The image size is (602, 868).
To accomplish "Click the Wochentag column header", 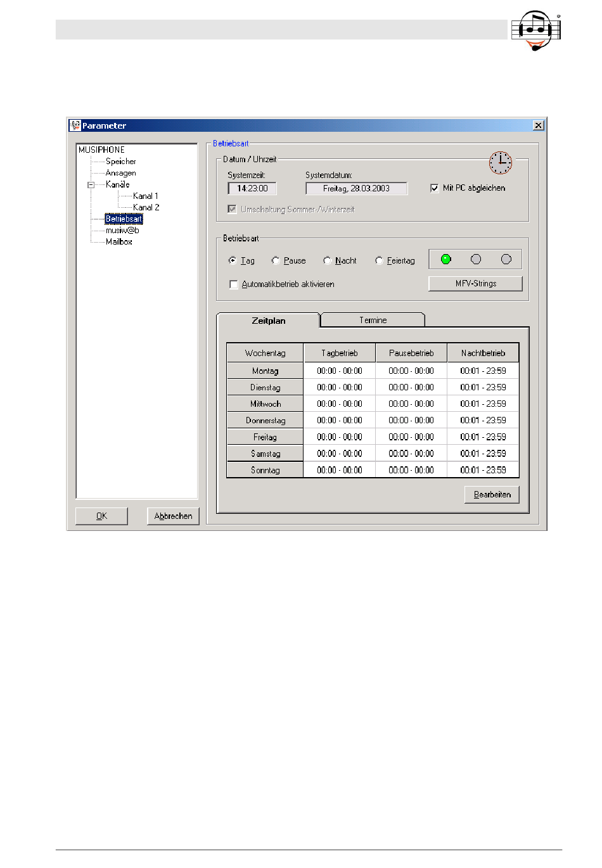I will (x=266, y=353).
